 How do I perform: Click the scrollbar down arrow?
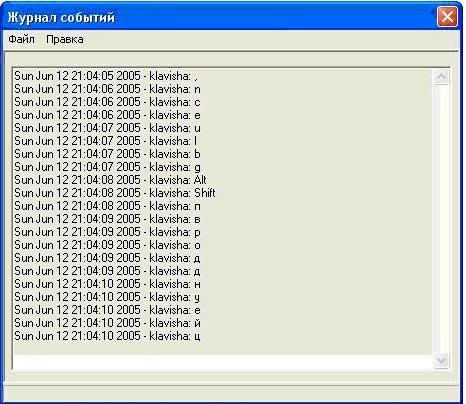point(441,361)
